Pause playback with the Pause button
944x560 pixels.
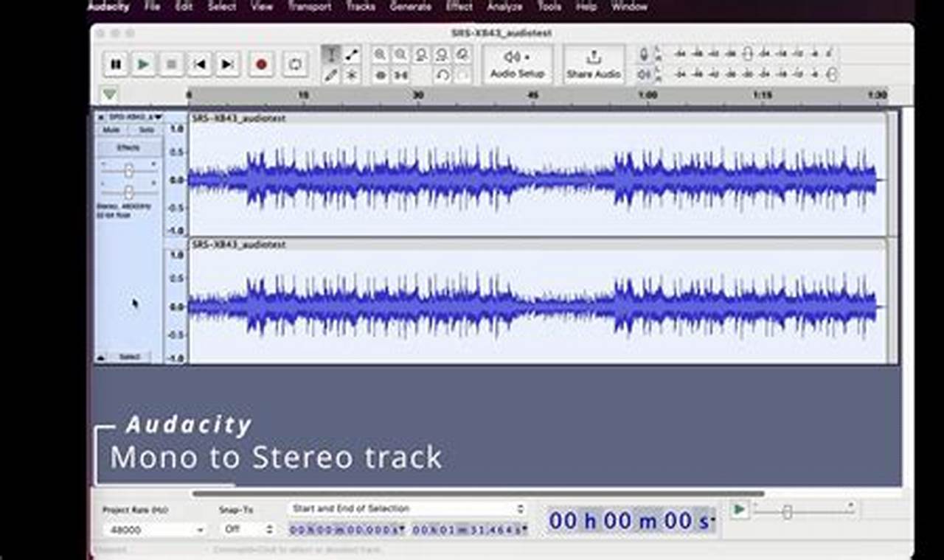coord(116,65)
